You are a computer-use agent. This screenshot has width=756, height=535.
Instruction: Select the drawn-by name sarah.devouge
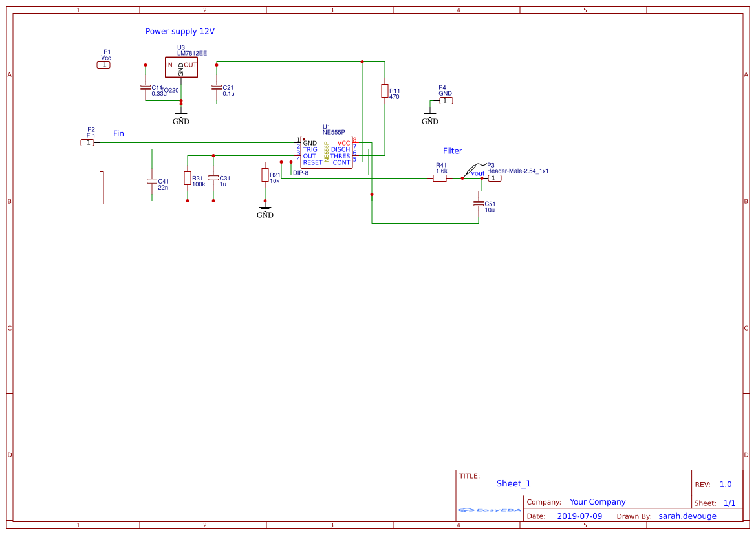tap(687, 516)
